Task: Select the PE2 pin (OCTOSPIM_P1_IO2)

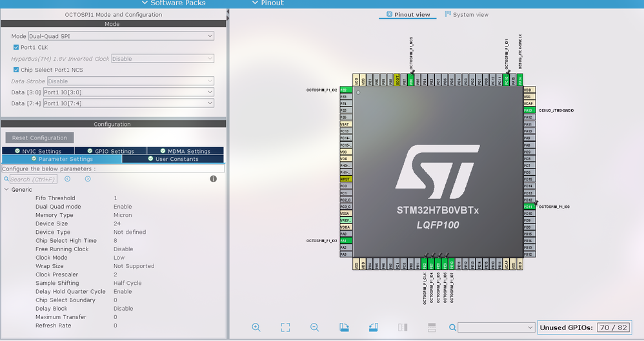Action: (346, 90)
